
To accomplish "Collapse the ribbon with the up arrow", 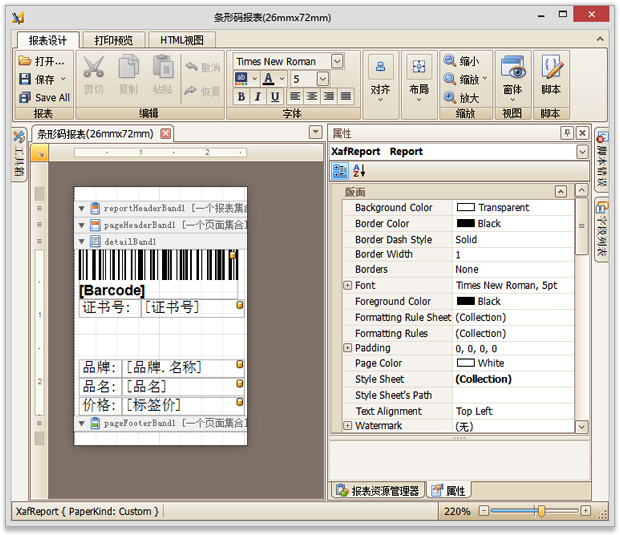I will (x=600, y=39).
